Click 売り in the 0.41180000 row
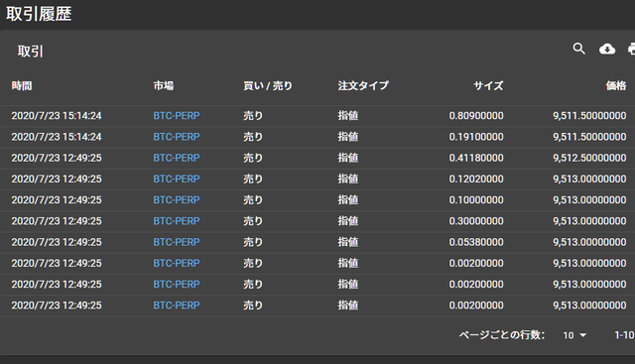 (253, 158)
